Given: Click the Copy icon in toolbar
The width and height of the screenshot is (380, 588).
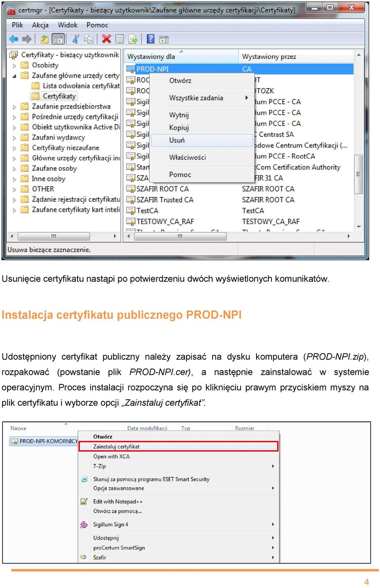Looking at the screenshot, I should tap(89, 39).
